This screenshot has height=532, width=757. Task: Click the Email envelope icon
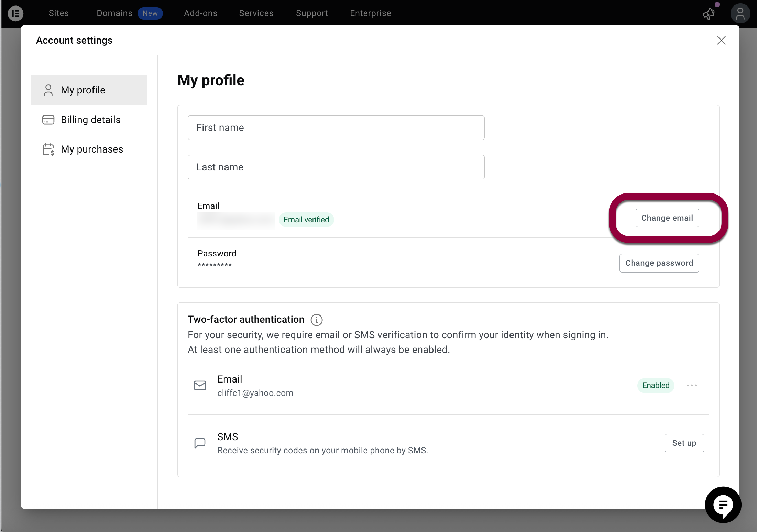200,386
